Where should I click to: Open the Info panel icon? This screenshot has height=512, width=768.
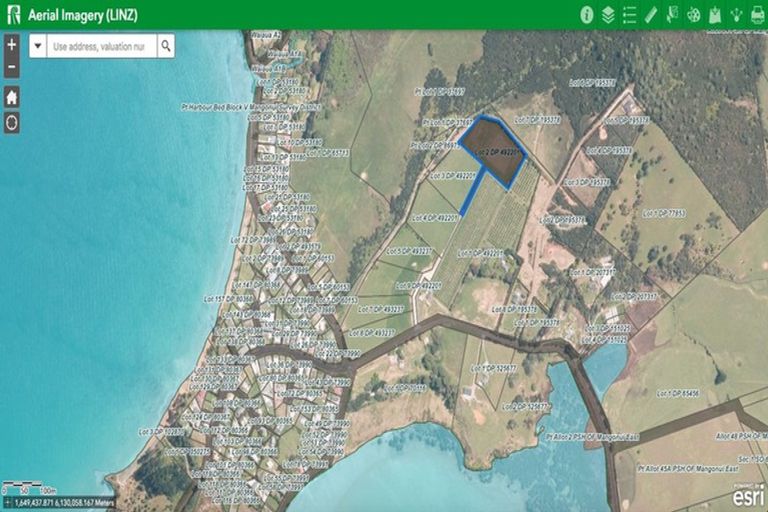[x=587, y=14]
